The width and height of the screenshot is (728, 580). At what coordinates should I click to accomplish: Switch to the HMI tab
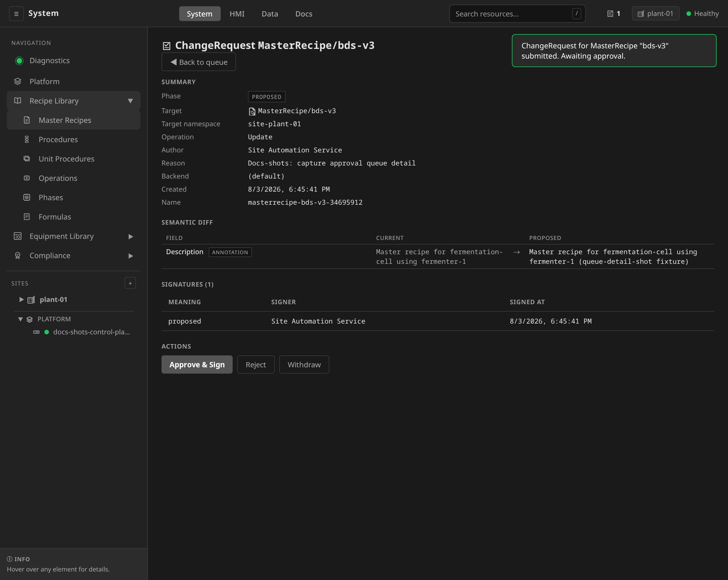(237, 14)
